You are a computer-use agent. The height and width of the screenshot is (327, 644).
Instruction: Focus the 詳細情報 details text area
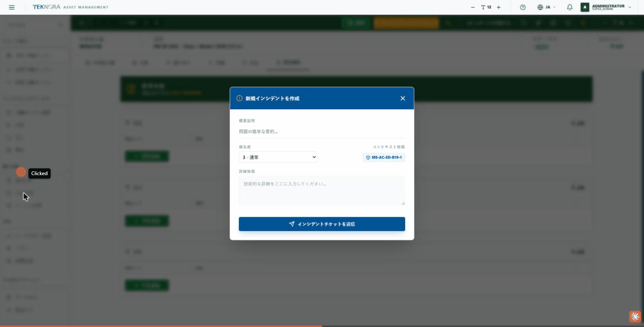322,190
